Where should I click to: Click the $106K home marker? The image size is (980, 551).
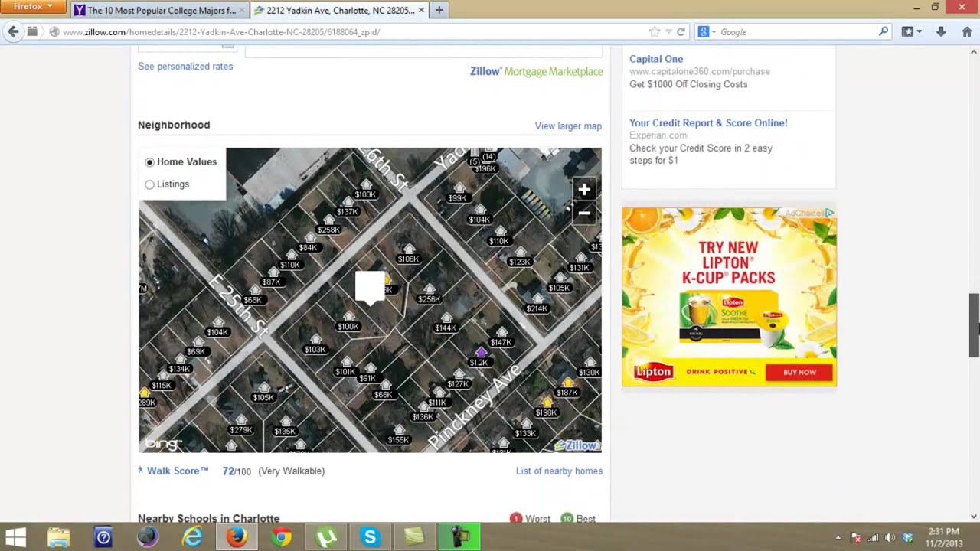tap(408, 255)
